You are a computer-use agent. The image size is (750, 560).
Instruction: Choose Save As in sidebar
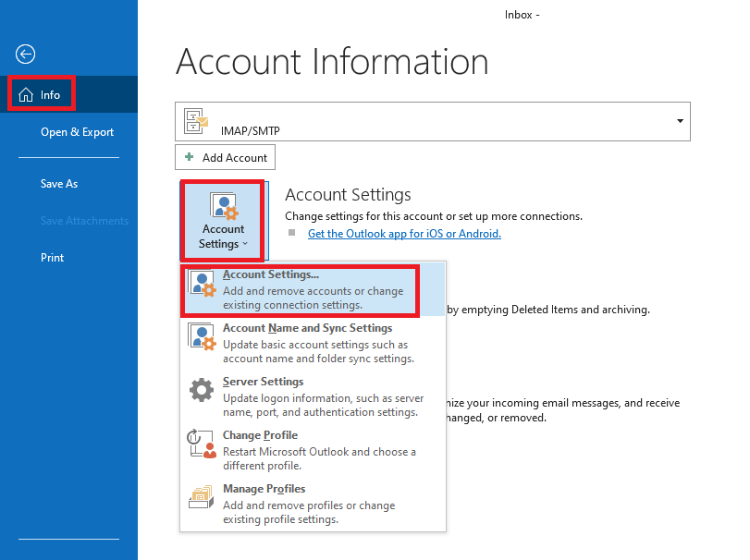(x=59, y=184)
